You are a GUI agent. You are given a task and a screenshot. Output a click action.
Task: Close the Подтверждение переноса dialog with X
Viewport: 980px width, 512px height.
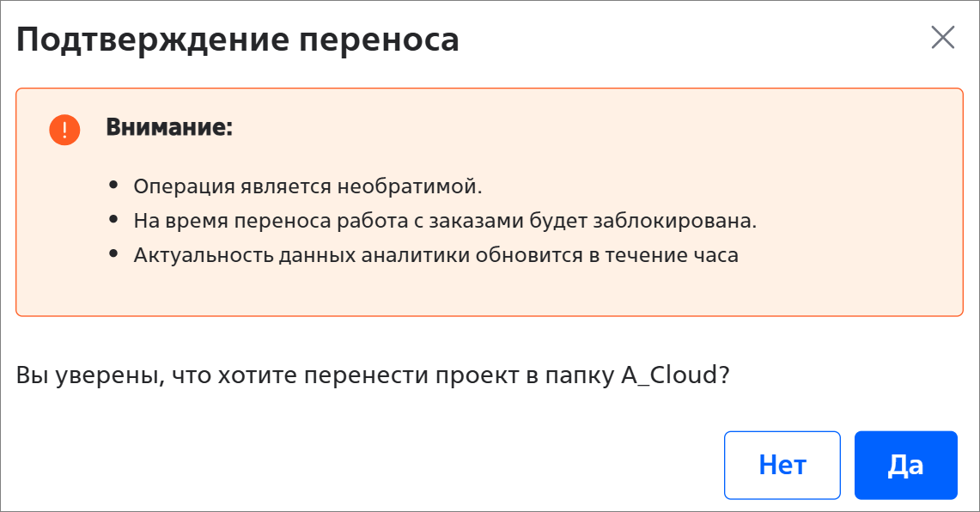[x=942, y=38]
